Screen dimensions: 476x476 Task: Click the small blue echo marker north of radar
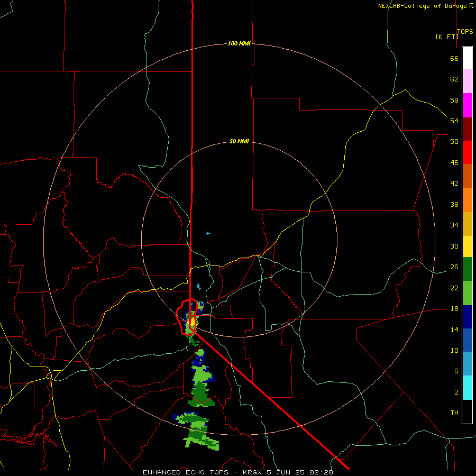pyautogui.click(x=208, y=233)
